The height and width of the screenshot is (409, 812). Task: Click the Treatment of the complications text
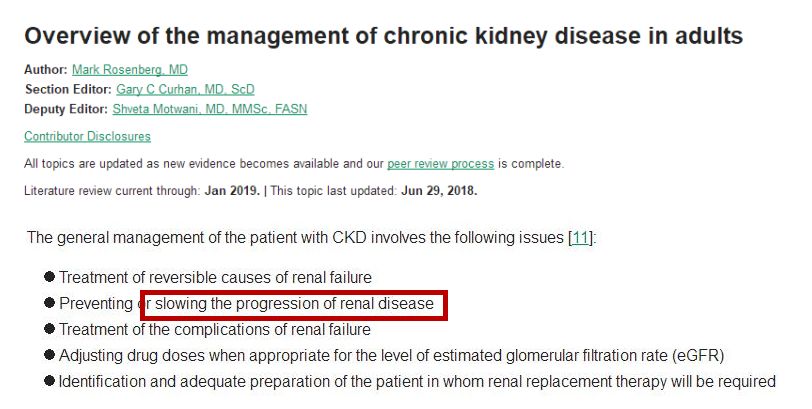point(214,329)
